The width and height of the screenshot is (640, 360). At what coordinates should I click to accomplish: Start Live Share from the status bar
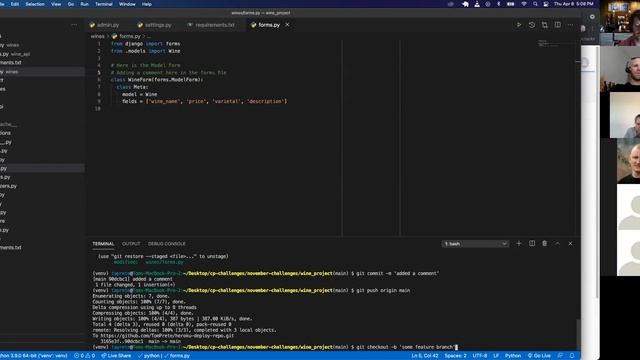(116, 356)
